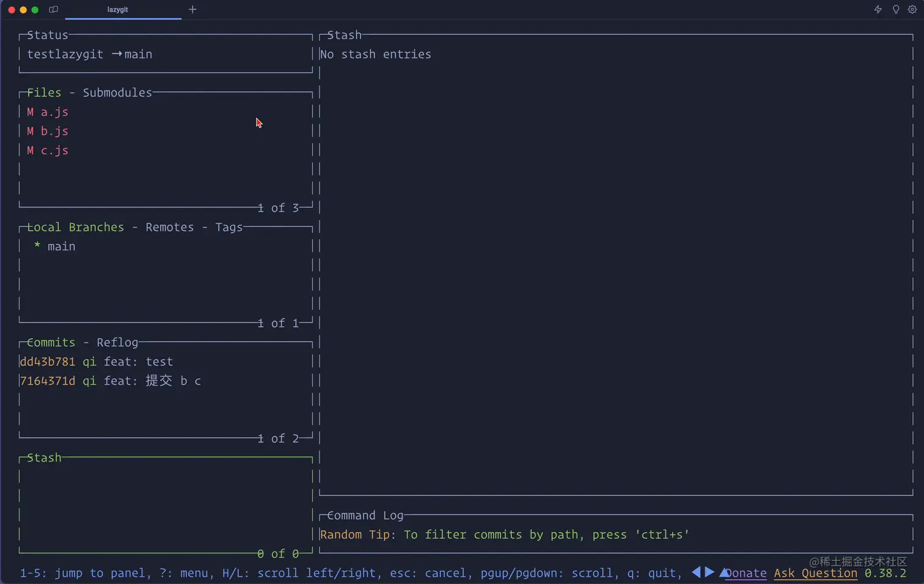Viewport: 924px width, 584px height.
Task: Switch to the Commits tab
Action: pyautogui.click(x=51, y=342)
